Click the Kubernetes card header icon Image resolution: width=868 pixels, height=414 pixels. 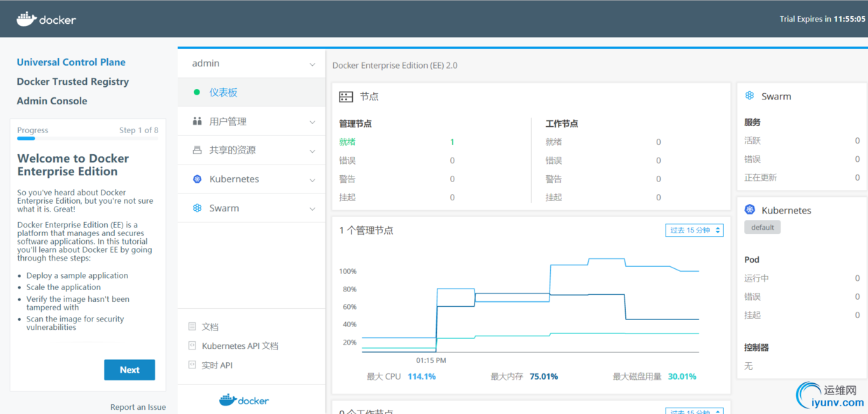tap(750, 209)
